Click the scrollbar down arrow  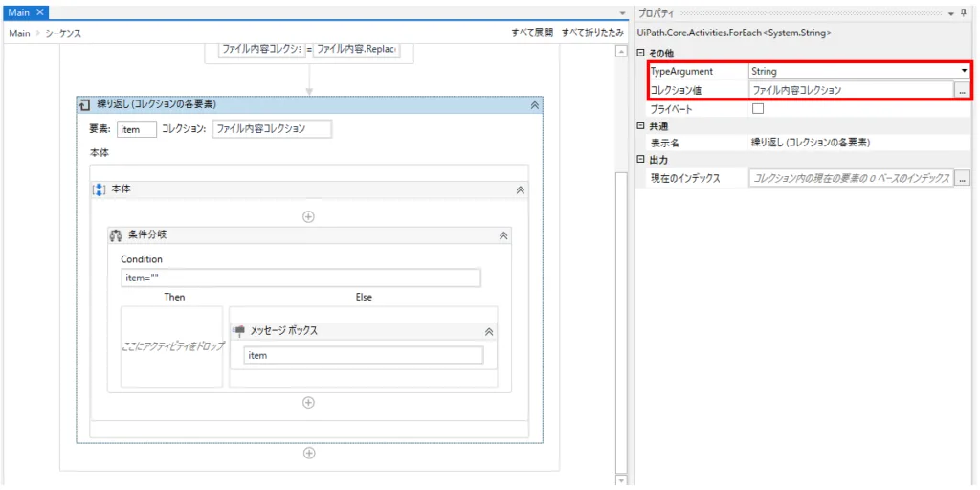620,480
